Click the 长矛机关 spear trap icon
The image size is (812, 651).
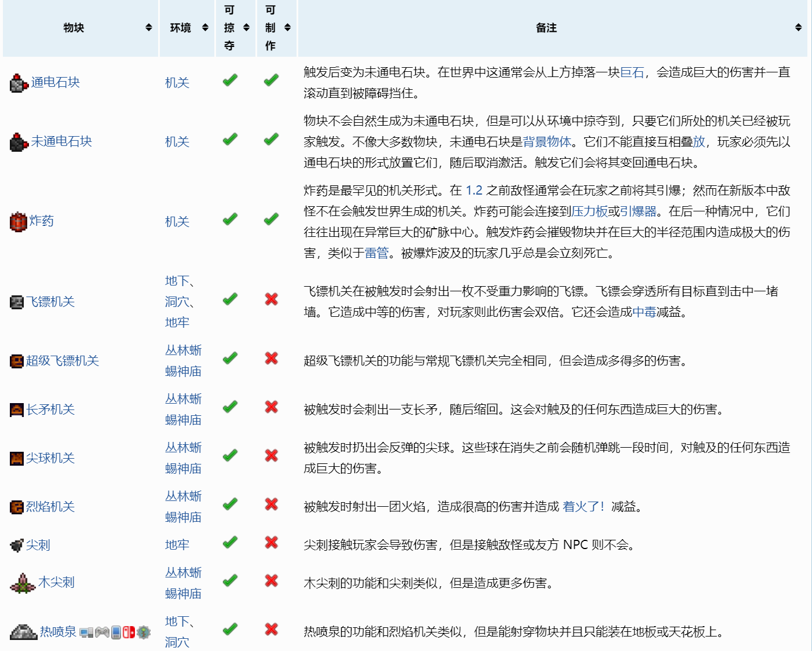point(17,410)
